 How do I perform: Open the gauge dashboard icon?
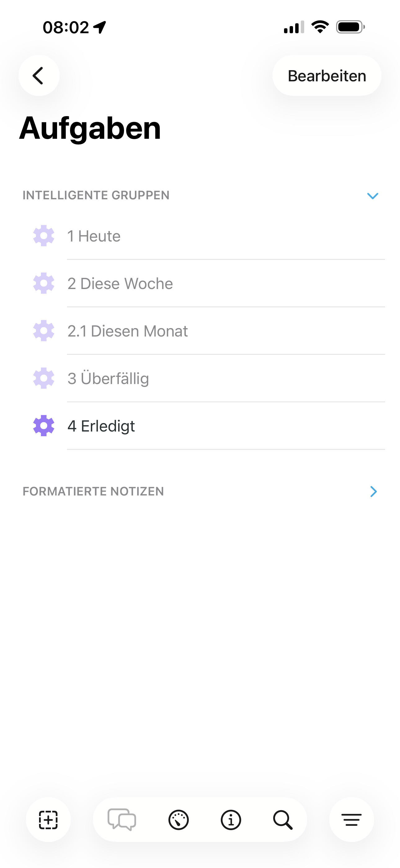click(179, 820)
